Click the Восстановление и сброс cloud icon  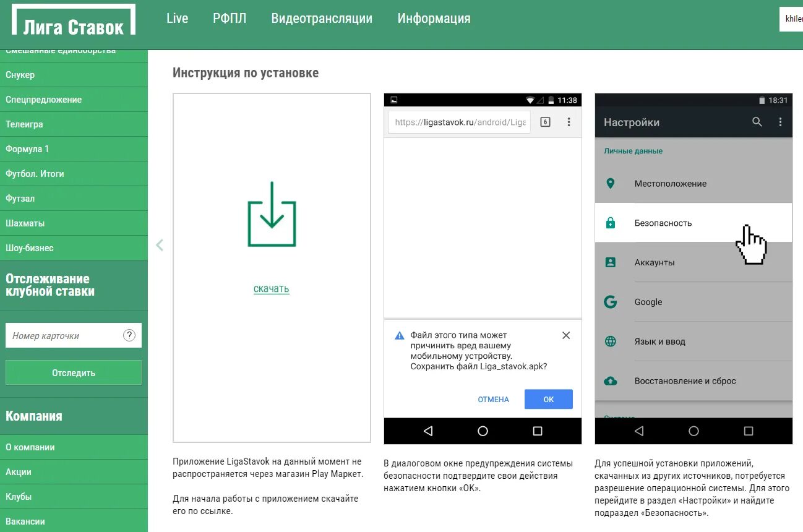point(611,380)
